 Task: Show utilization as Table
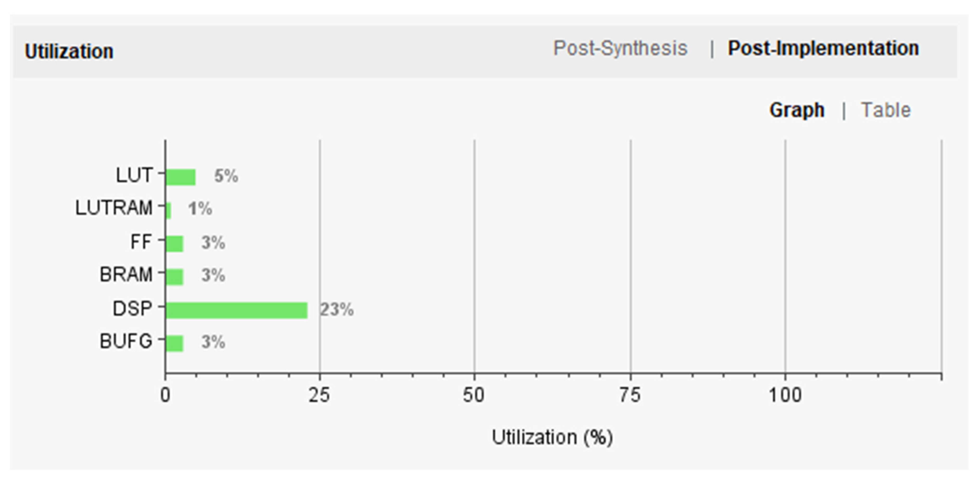pos(885,110)
